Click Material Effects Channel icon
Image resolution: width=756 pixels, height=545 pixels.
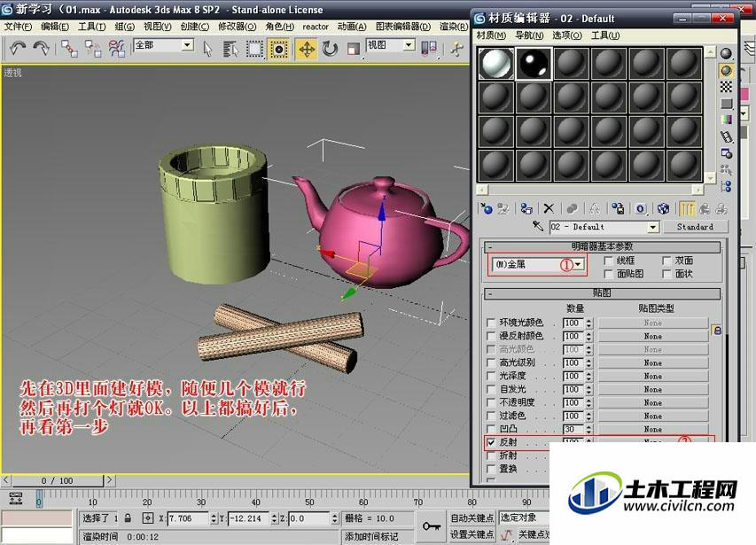(x=640, y=208)
